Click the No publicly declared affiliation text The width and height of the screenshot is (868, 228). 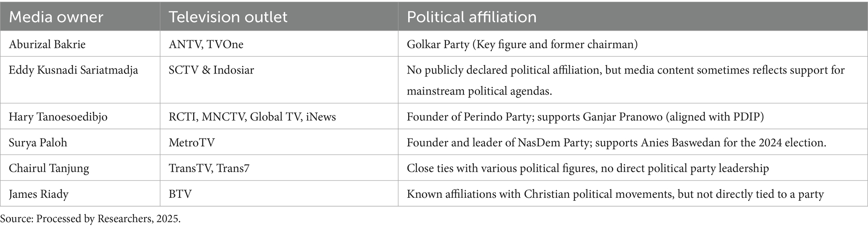point(625,80)
